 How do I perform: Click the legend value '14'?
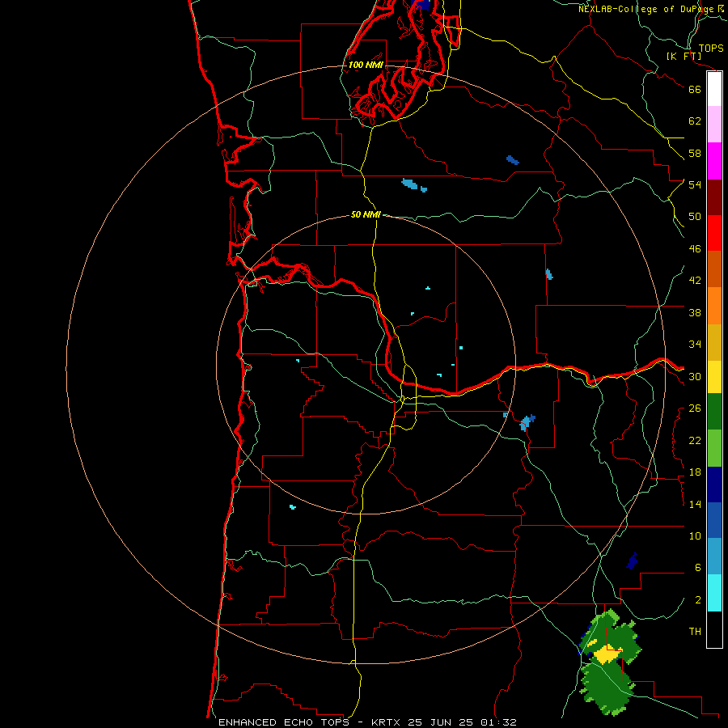(x=695, y=504)
